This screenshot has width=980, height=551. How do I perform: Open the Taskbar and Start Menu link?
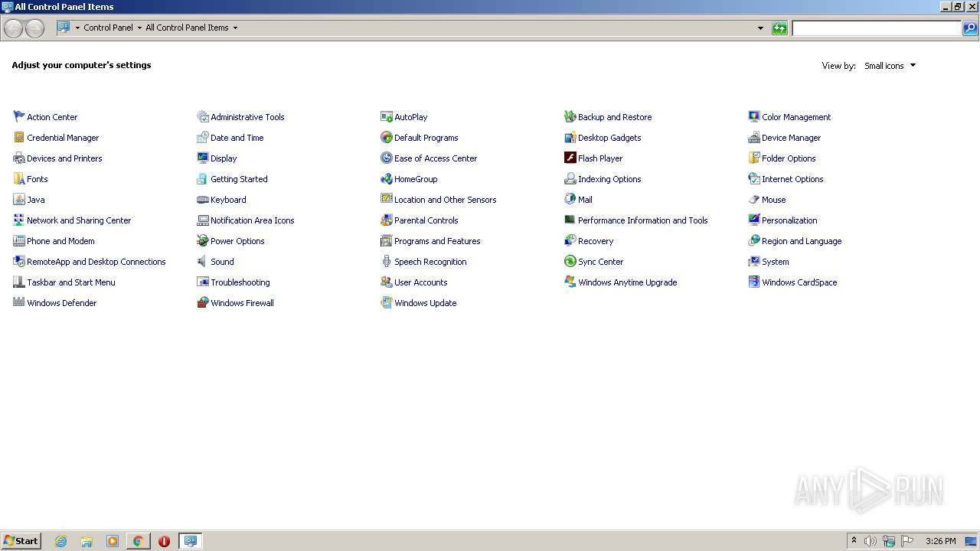click(71, 282)
